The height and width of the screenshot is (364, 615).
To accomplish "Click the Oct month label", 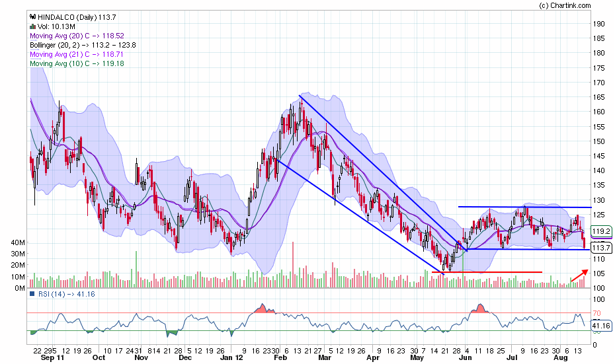I will tap(99, 357).
